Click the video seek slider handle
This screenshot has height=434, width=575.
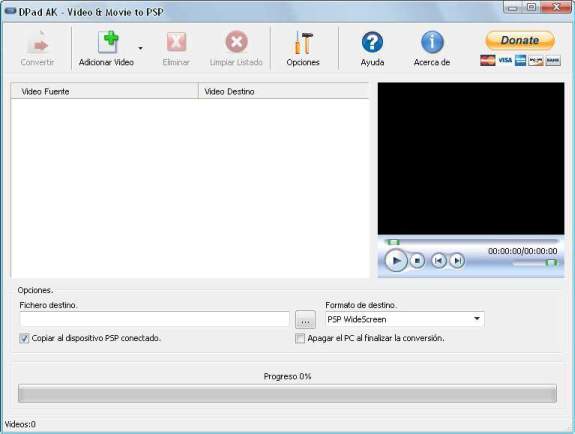[x=393, y=242]
